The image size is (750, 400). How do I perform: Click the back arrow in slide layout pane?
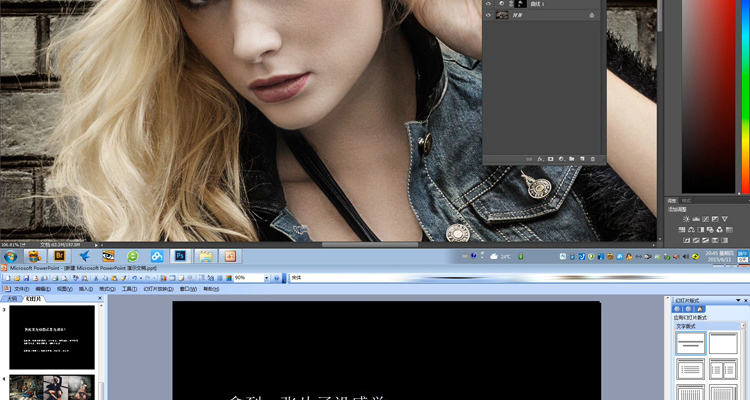pyautogui.click(x=677, y=309)
